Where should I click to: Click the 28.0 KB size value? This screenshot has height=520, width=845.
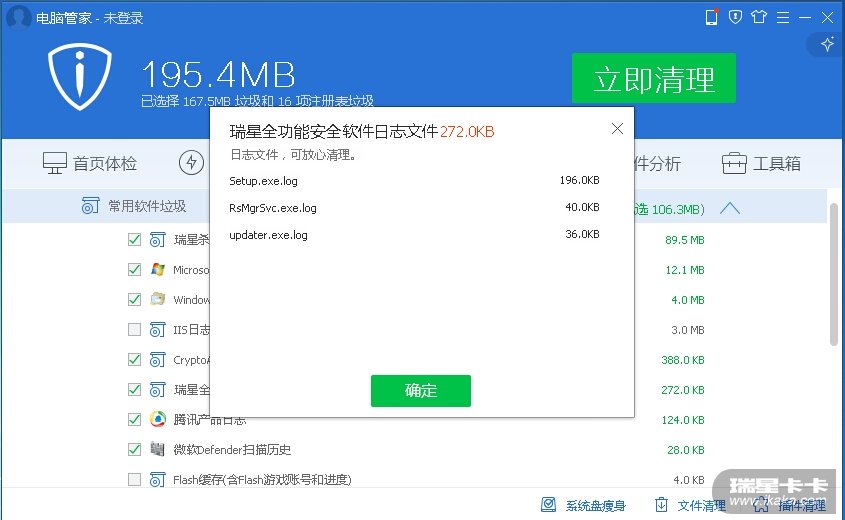tap(685, 450)
